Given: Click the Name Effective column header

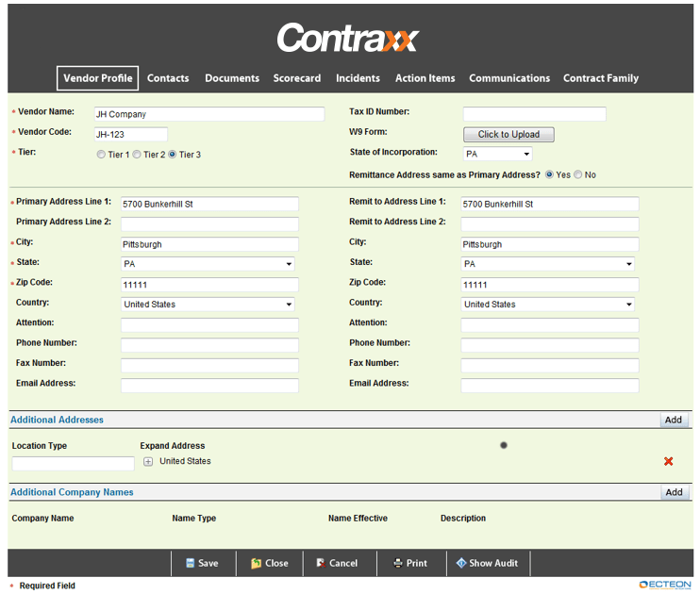Looking at the screenshot, I should coord(358,519).
